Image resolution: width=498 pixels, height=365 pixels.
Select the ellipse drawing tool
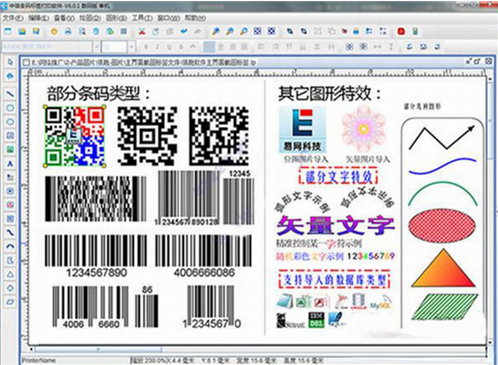pyautogui.click(x=10, y=108)
